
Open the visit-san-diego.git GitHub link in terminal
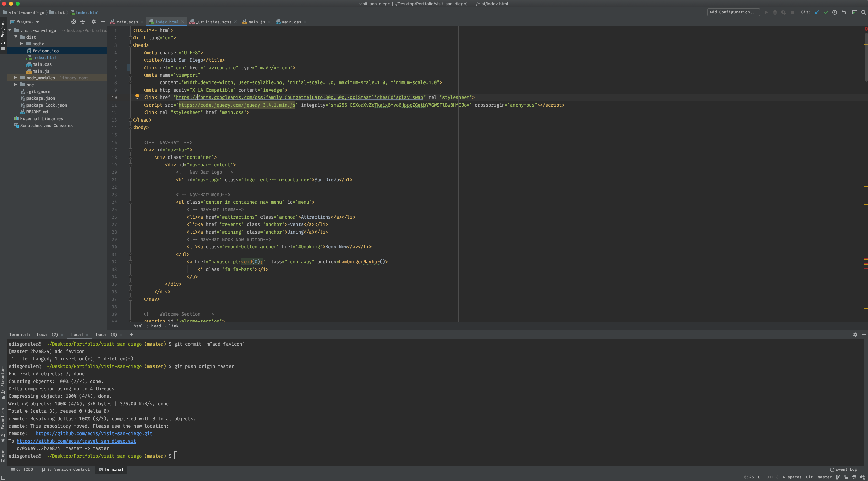tap(94, 433)
